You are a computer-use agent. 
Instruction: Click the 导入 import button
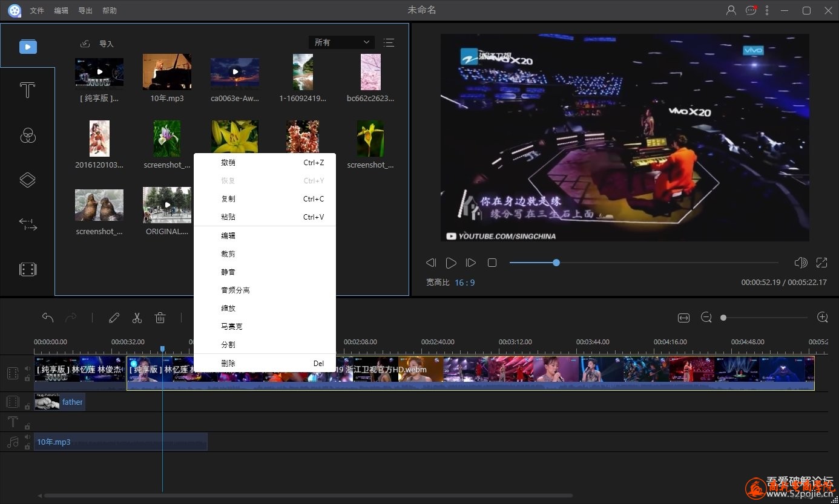tap(107, 44)
